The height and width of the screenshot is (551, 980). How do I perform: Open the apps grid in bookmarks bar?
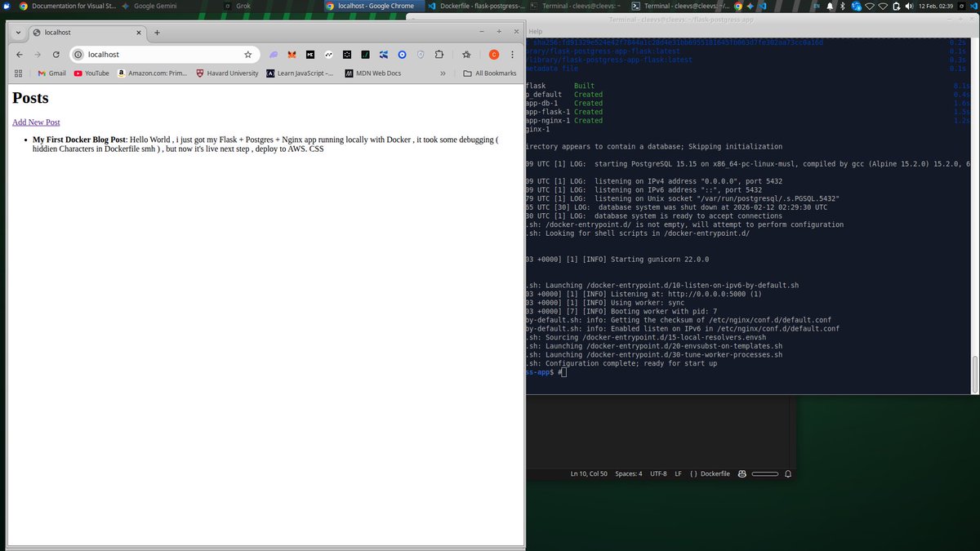point(18,73)
